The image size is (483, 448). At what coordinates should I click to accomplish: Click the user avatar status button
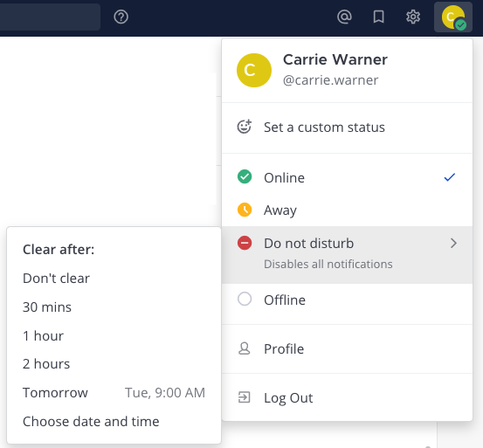click(x=452, y=17)
